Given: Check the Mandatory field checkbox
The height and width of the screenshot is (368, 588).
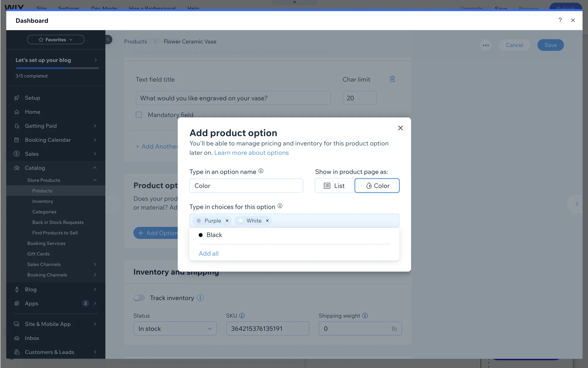Looking at the screenshot, I should point(139,115).
